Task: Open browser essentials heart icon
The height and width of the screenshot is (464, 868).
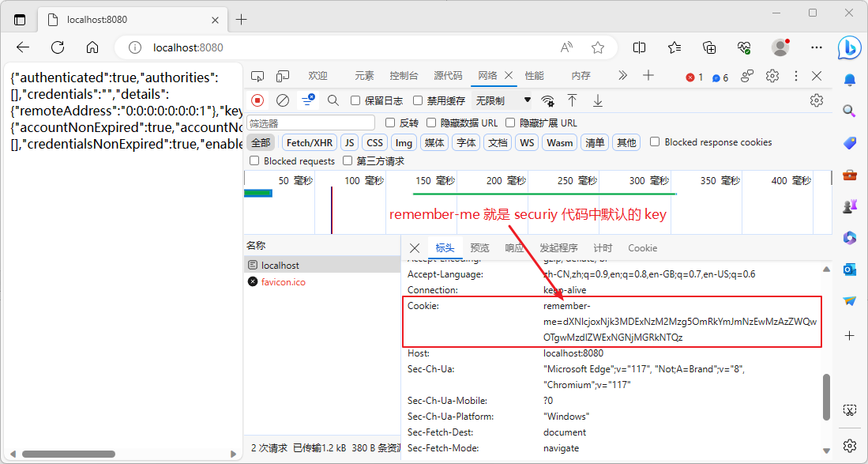Action: click(745, 47)
